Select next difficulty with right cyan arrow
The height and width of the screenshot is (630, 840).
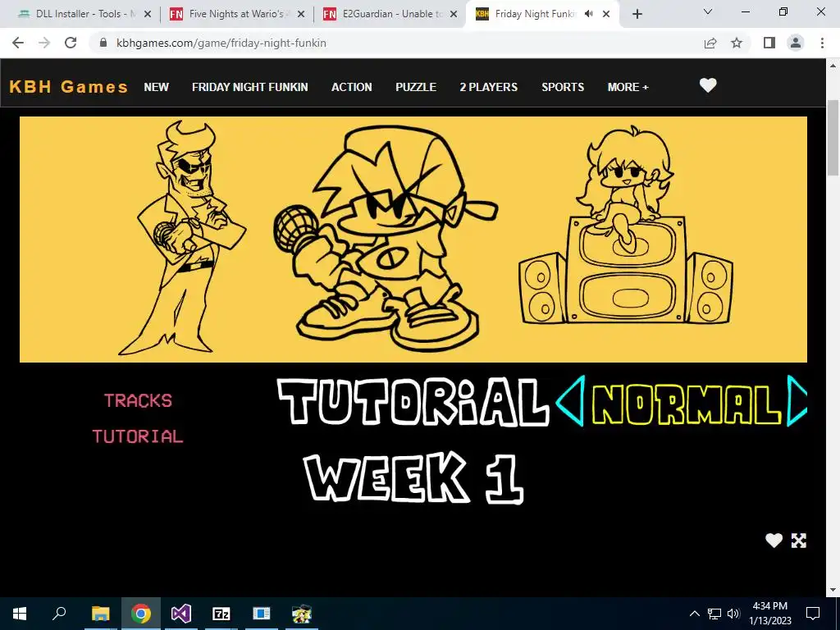[797, 400]
